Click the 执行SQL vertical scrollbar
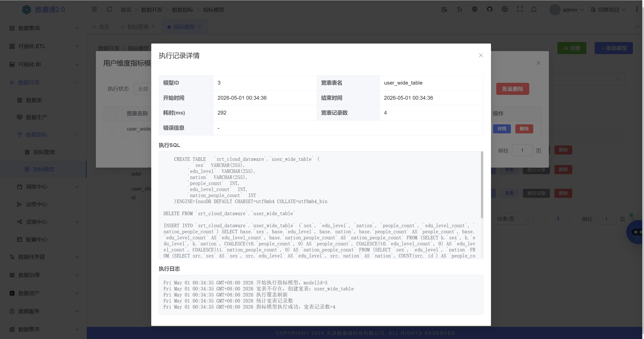Viewport: 644px width, 339px height. point(482,185)
